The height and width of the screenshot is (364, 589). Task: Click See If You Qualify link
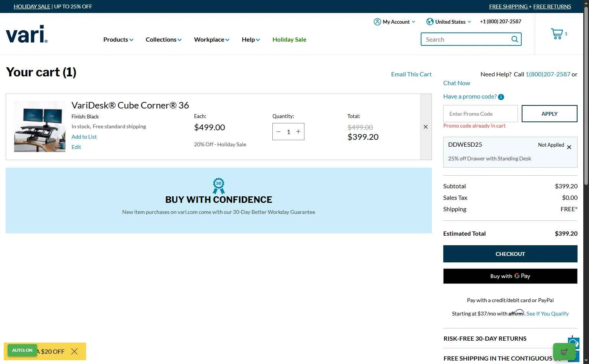click(x=547, y=314)
